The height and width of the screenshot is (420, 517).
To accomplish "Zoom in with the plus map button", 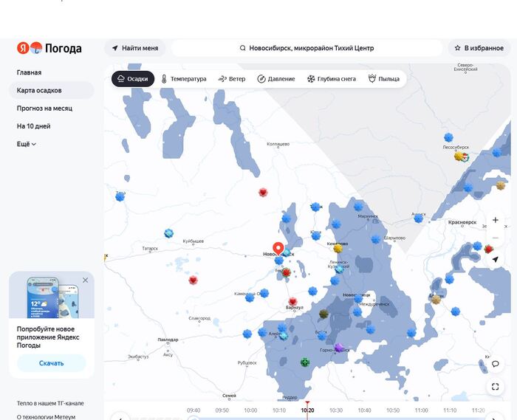I will pos(496,220).
